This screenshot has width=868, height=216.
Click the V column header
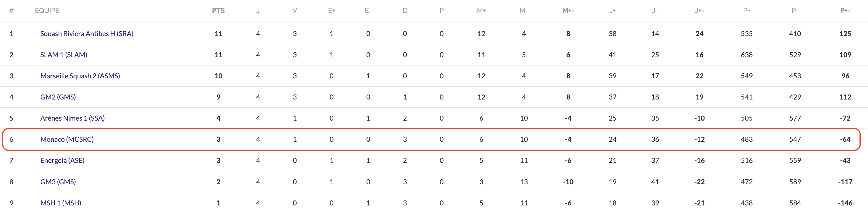point(295,11)
